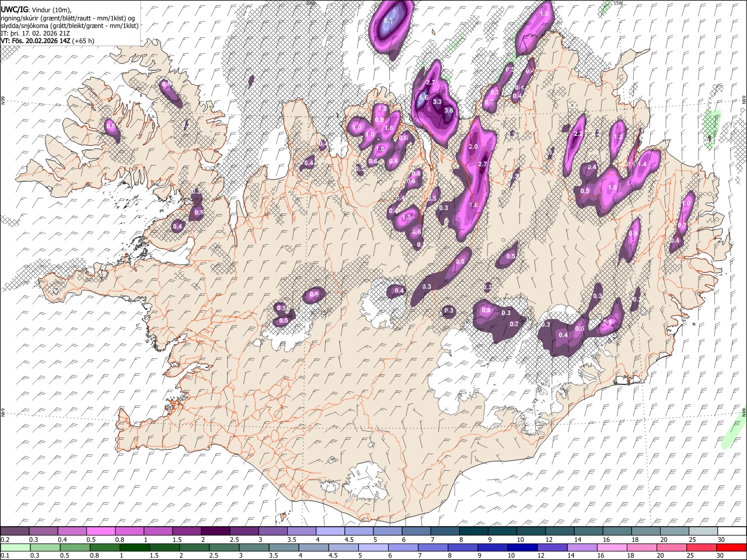Click the red rain swatch right of 30
Screen dimensions: 747x560
732,547
